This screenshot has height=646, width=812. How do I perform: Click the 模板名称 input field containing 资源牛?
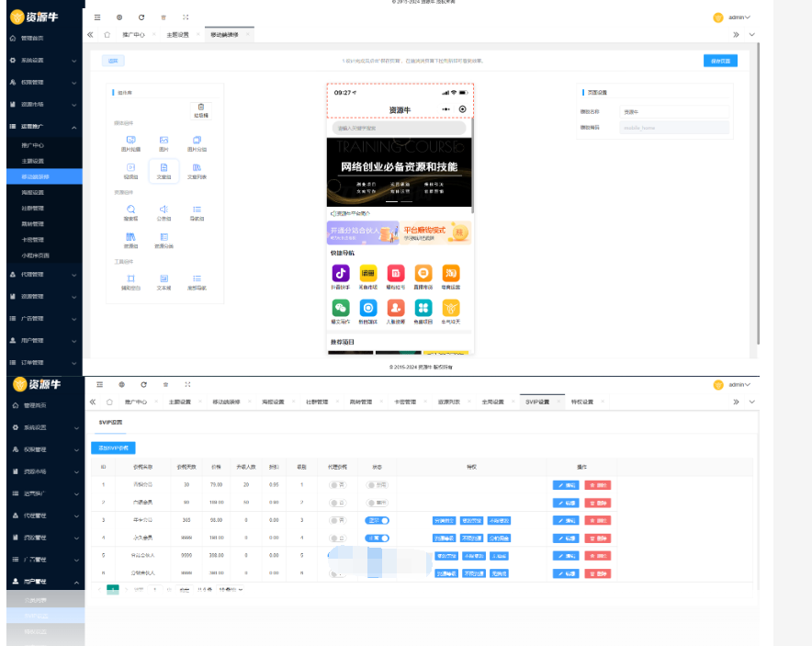coord(674,111)
